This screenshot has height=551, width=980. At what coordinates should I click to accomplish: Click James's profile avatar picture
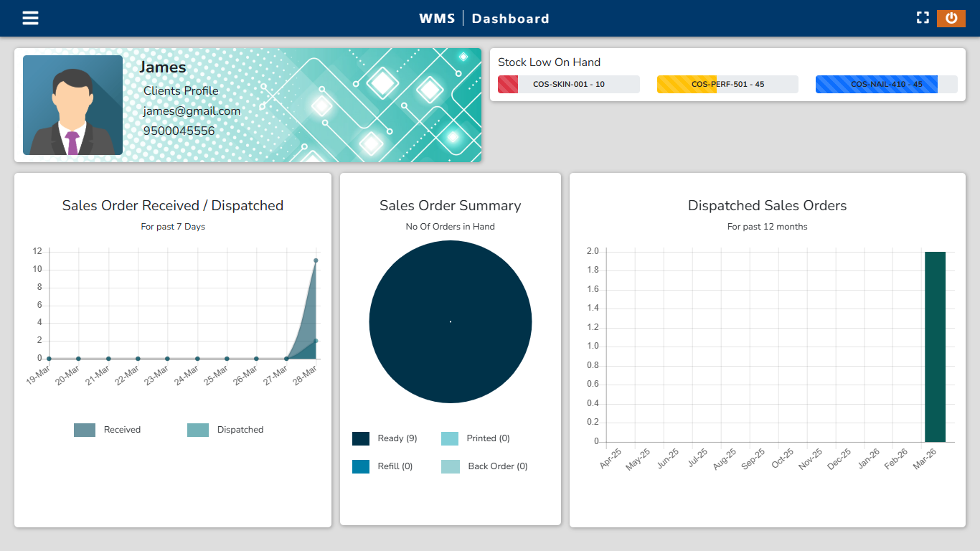click(x=72, y=105)
